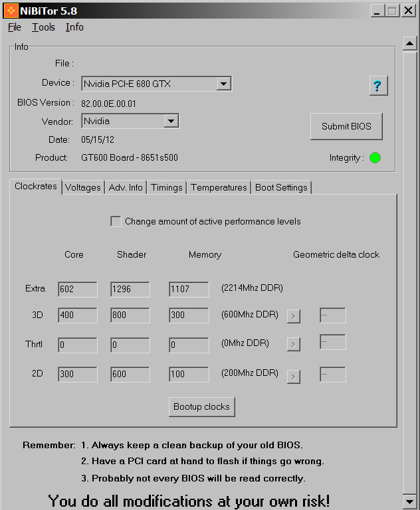Switch to the Voltages tab
The width and height of the screenshot is (420, 510).
click(x=83, y=188)
